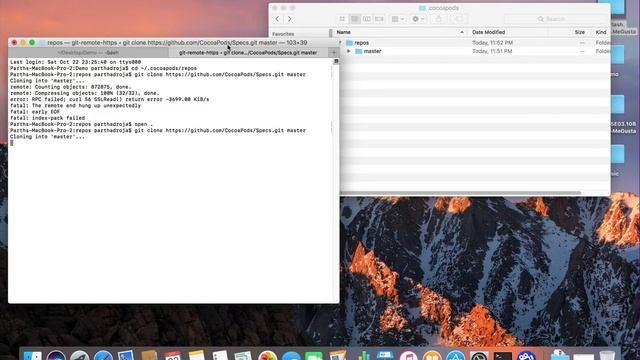Zoom the Terminal window with green button
The width and height of the screenshot is (640, 360).
coord(32,42)
